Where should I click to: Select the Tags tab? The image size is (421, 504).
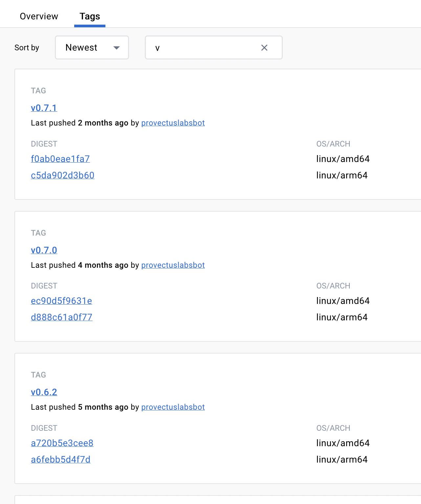(89, 16)
